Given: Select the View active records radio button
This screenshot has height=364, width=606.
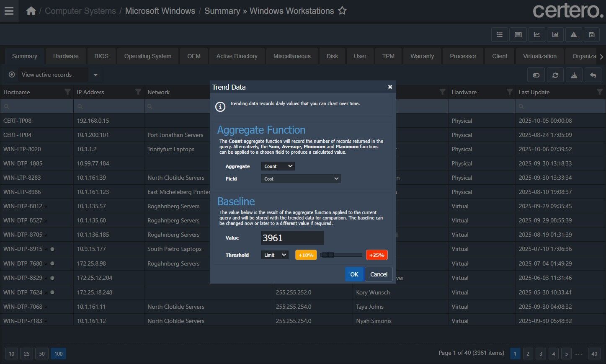Looking at the screenshot, I should tap(12, 75).
